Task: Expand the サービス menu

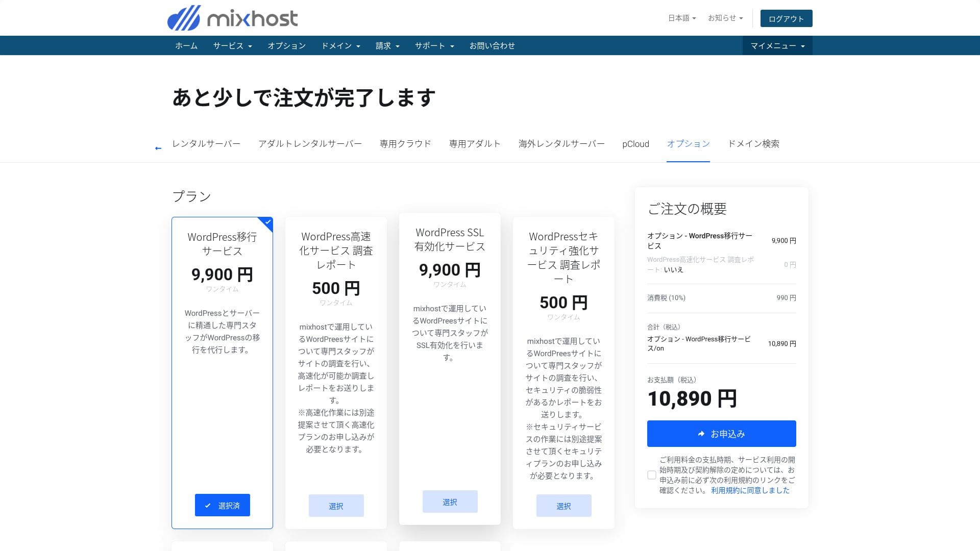Action: tap(232, 46)
